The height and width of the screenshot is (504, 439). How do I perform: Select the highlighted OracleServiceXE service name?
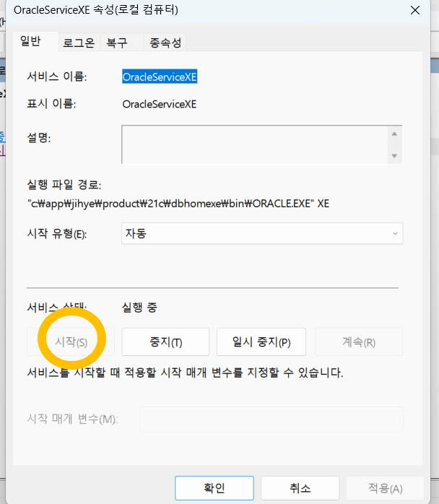[160, 77]
